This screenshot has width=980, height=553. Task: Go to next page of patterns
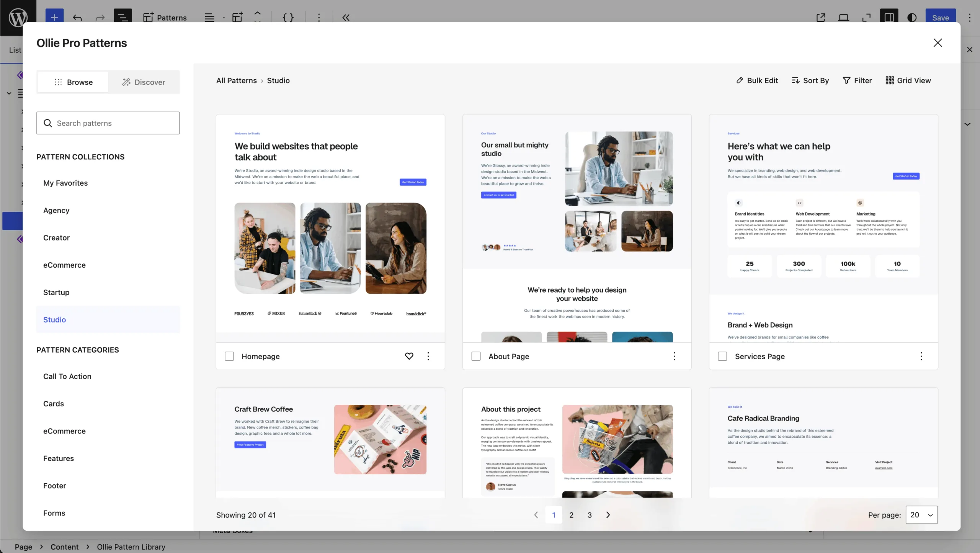(608, 515)
